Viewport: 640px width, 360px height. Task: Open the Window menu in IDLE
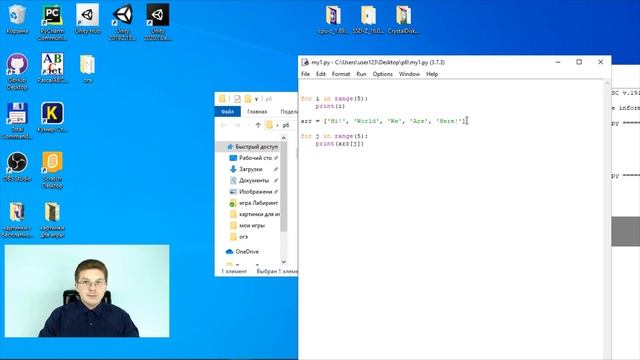point(409,74)
